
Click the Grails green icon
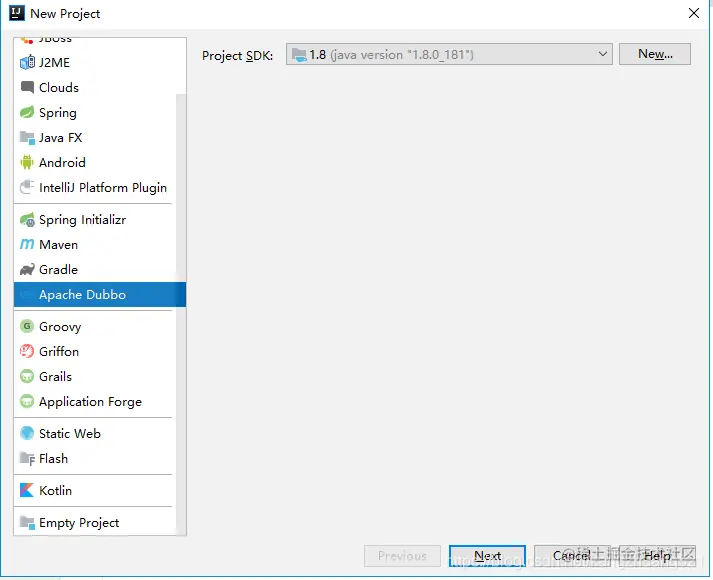pyautogui.click(x=27, y=376)
